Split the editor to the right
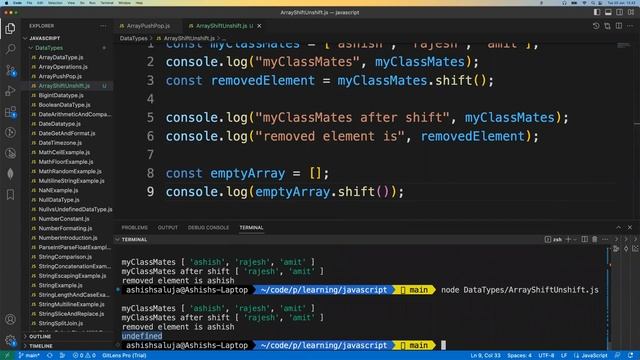 (619, 26)
